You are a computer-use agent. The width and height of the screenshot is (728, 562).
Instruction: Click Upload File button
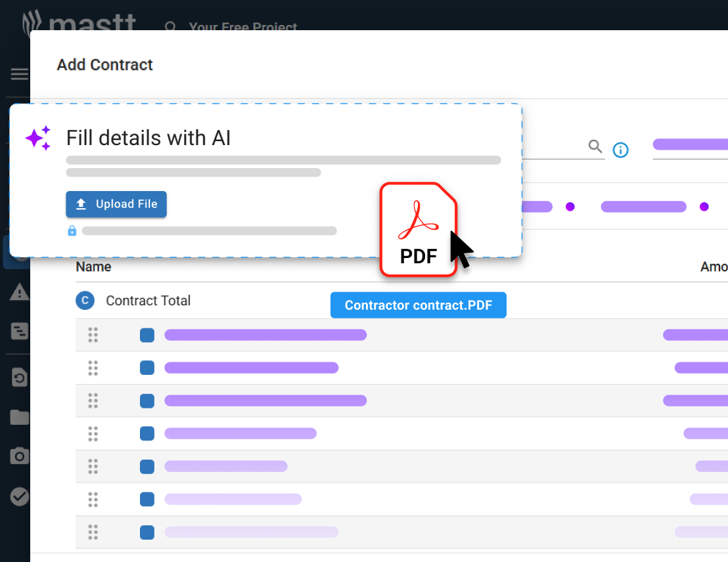click(x=116, y=204)
